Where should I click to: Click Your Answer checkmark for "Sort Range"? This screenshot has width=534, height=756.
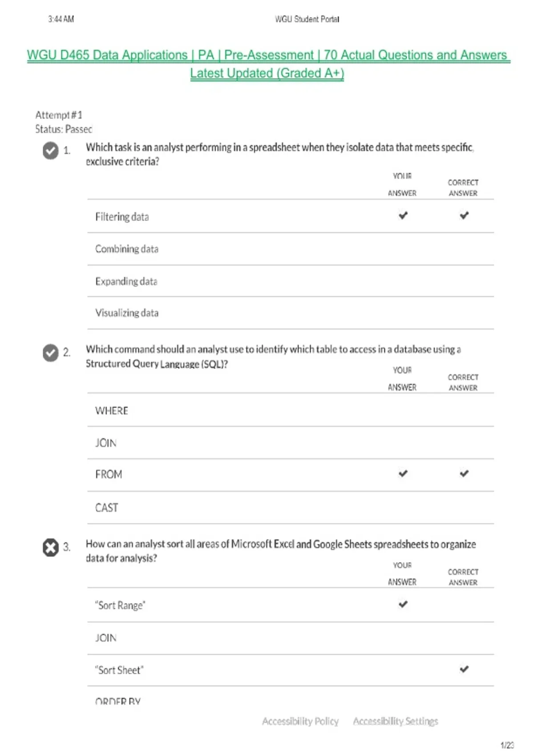tap(403, 604)
